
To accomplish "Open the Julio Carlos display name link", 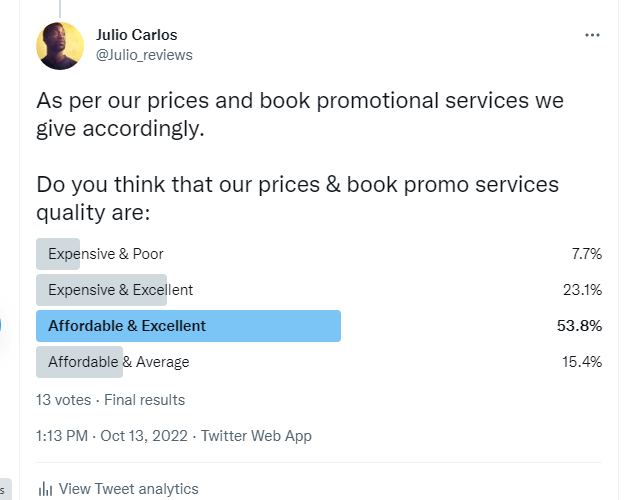I will (136, 35).
